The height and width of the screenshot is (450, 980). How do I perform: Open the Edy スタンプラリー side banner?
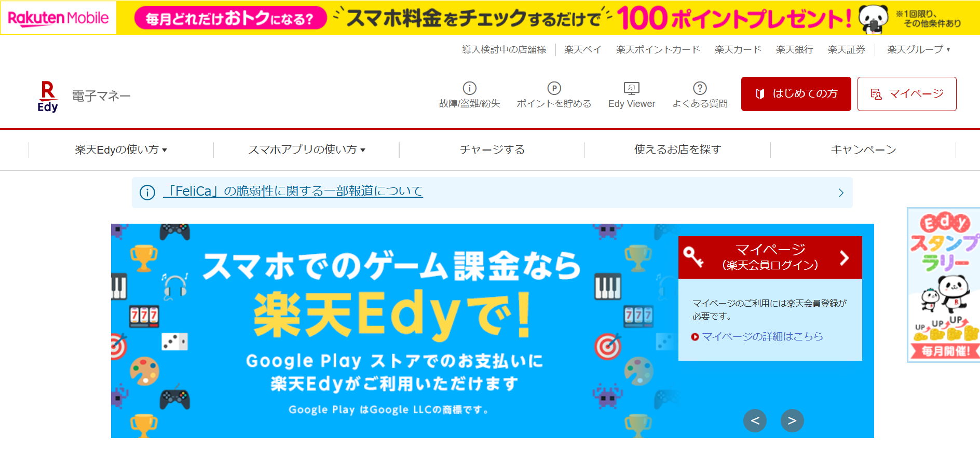point(943,285)
